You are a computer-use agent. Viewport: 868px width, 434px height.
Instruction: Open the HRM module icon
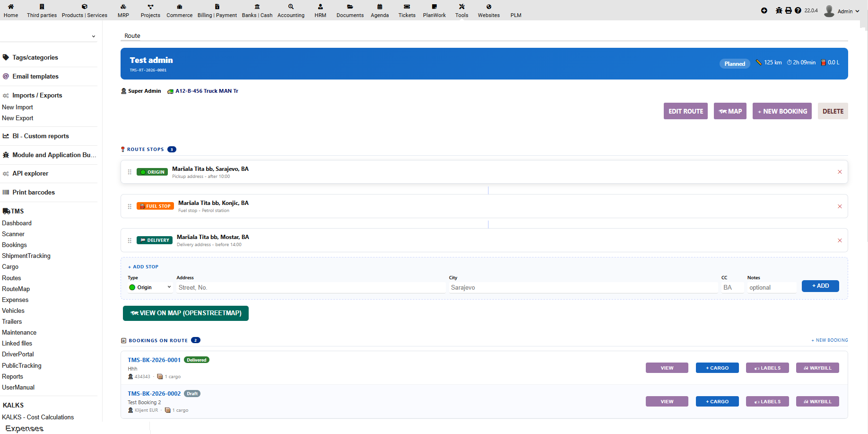point(321,7)
